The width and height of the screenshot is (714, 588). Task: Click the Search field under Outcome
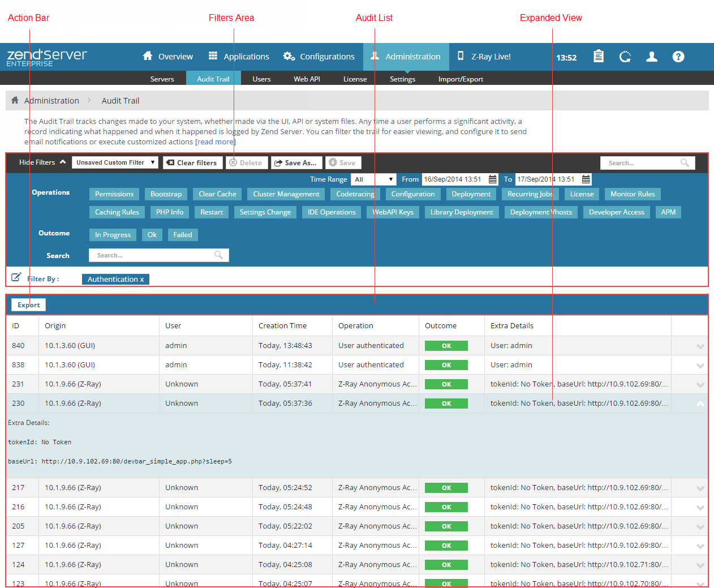pyautogui.click(x=154, y=255)
